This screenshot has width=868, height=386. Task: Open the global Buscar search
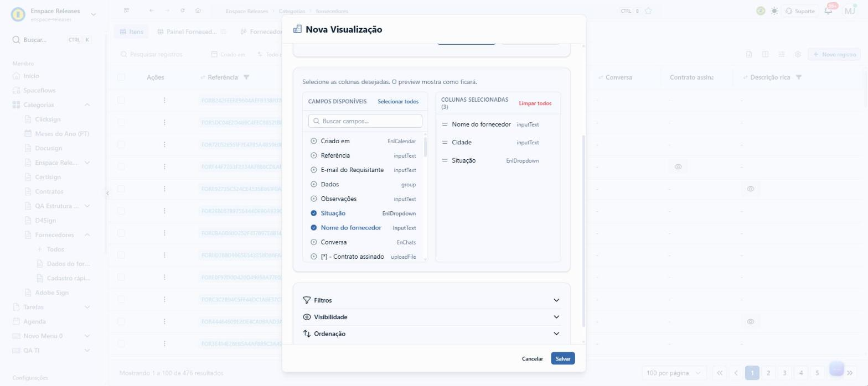[x=52, y=40]
